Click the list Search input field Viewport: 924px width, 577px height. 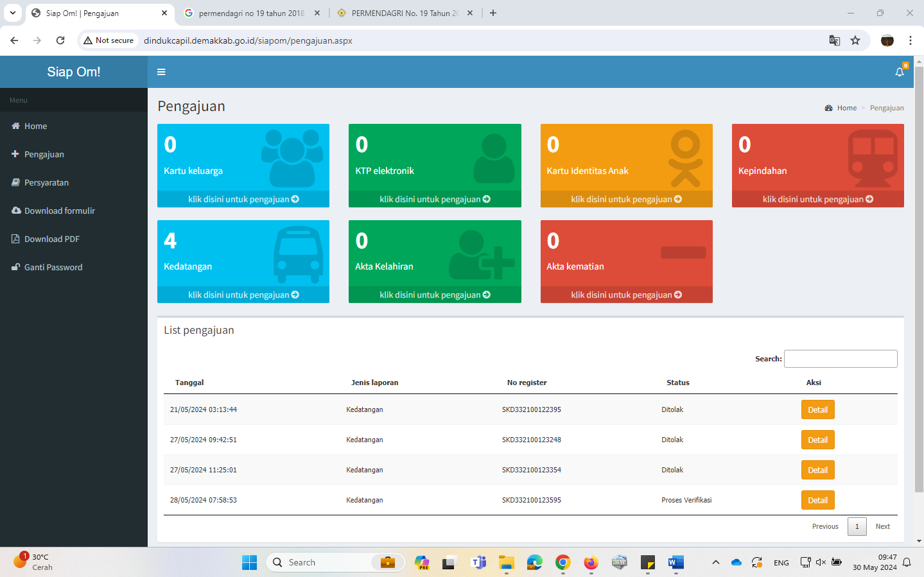(x=841, y=359)
